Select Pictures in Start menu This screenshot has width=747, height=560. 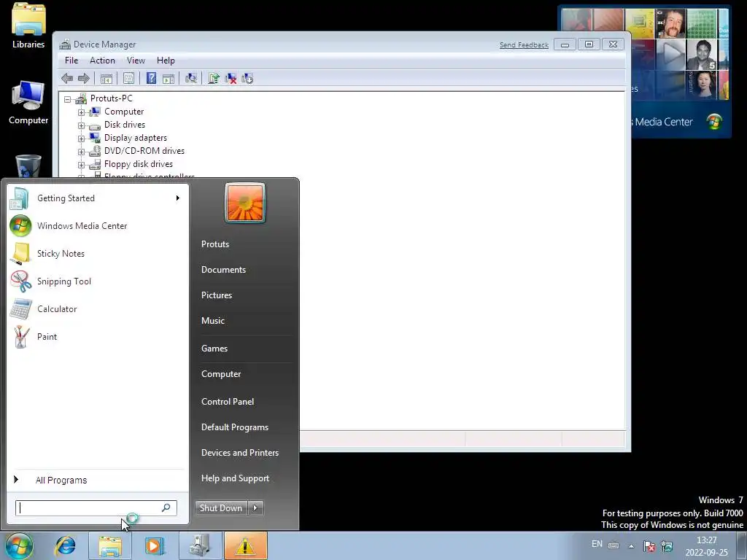point(217,295)
